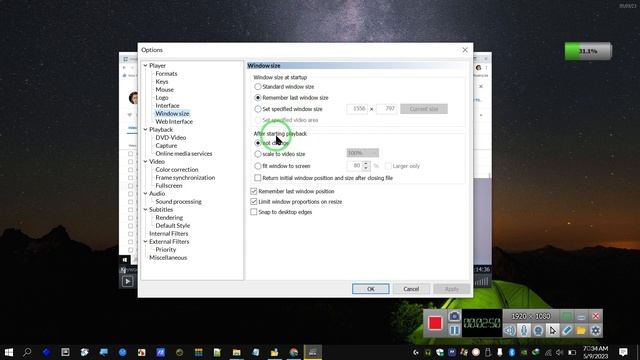The height and width of the screenshot is (360, 640).
Task: Toggle microphone recording in recorder toolbar
Action: click(x=524, y=330)
